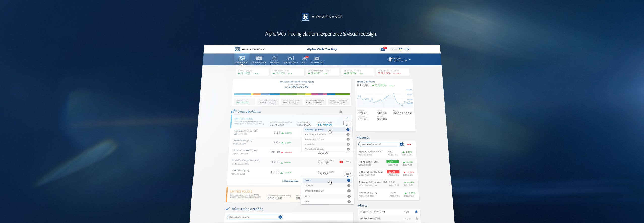This screenshot has height=223, width=644.
Task: Expand the Anthony profile dropdown
Action: 399,60
